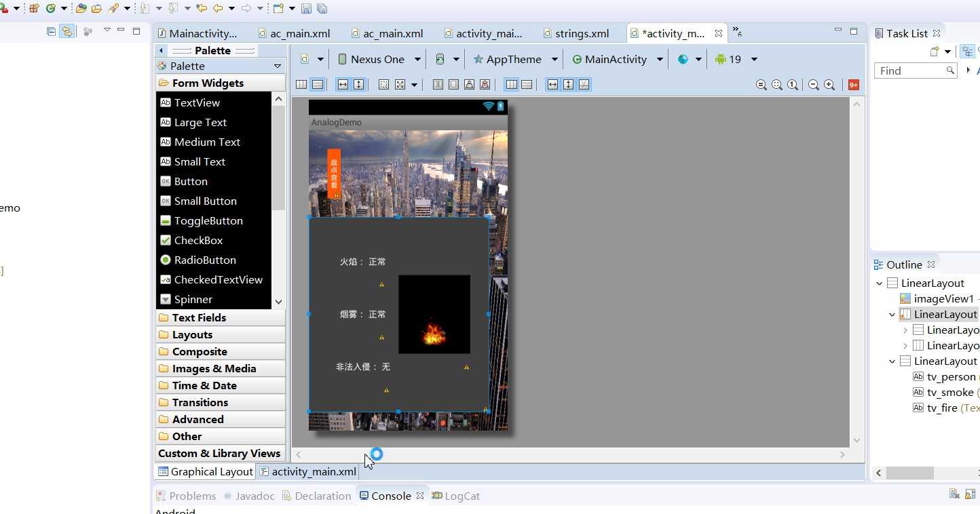Click the Save All icon
Viewport: 980px width, 514px height.
322,9
